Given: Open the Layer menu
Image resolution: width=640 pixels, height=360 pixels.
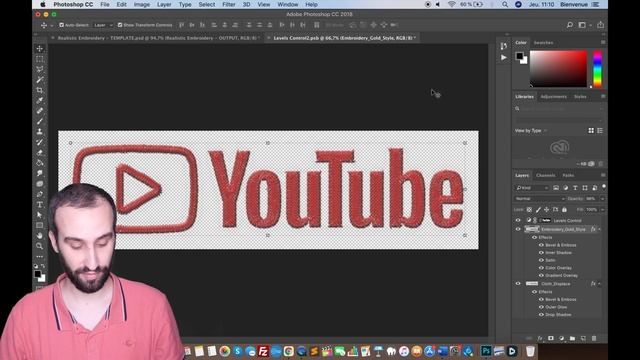Looking at the screenshot, I should pyautogui.click(x=164, y=4).
